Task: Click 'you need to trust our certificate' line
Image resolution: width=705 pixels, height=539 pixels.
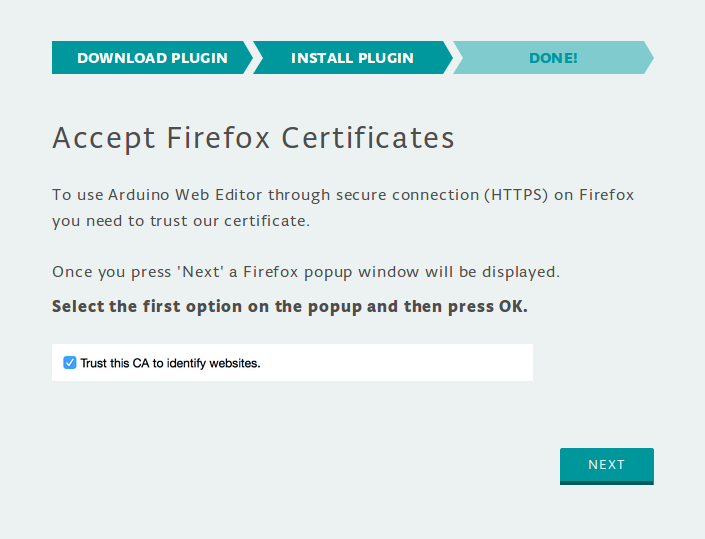Action: [181, 221]
